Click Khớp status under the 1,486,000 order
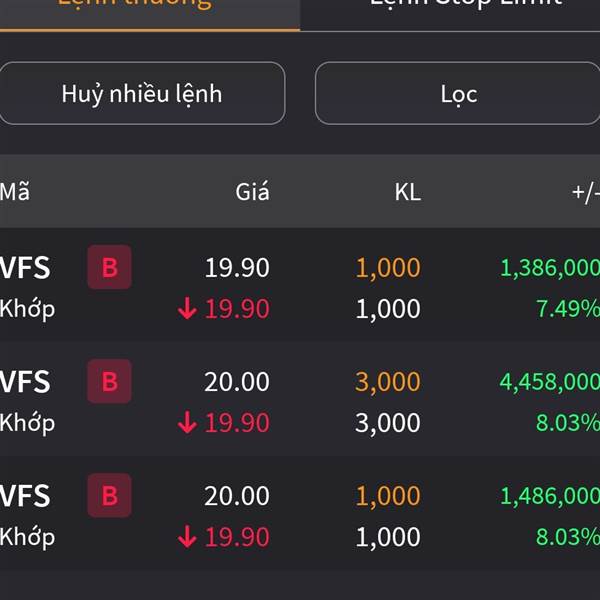The width and height of the screenshot is (600, 600). click(28, 536)
